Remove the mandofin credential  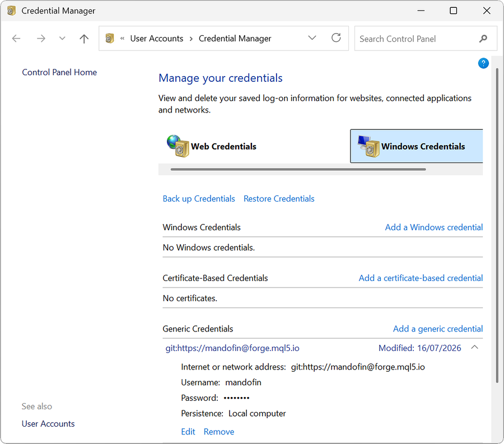pos(219,432)
